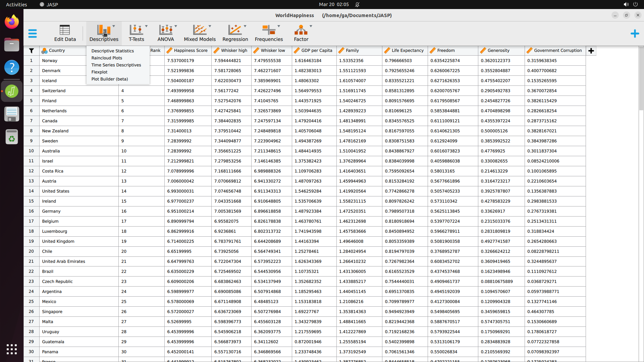
Task: Click the Country column type icon
Action: click(x=44, y=51)
